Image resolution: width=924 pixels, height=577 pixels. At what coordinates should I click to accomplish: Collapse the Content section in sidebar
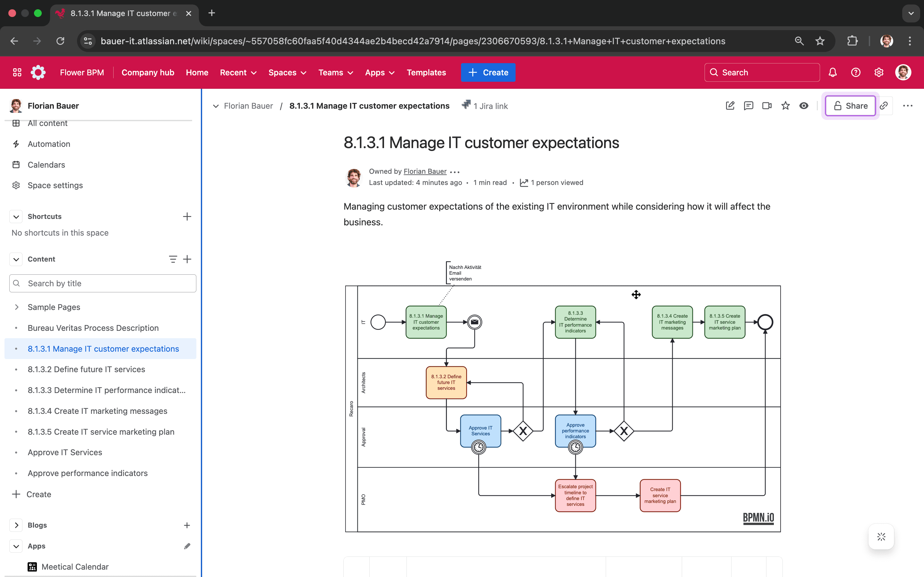coord(16,259)
